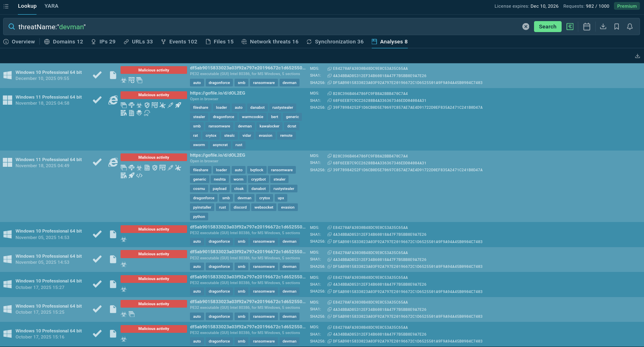Screen dimensions: 644x347
Task: Copy SHA1 hash in November 18 04:58 row
Action: coord(330,100)
